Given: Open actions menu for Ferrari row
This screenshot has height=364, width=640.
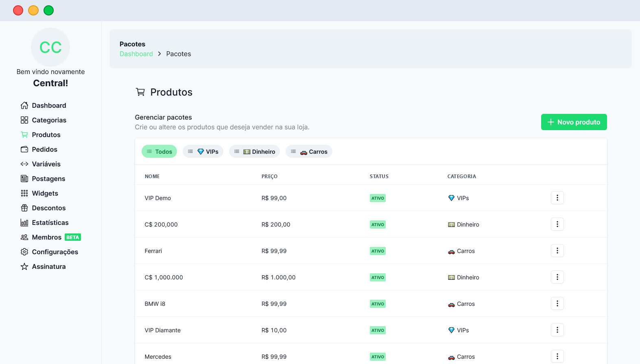Looking at the screenshot, I should [557, 251].
